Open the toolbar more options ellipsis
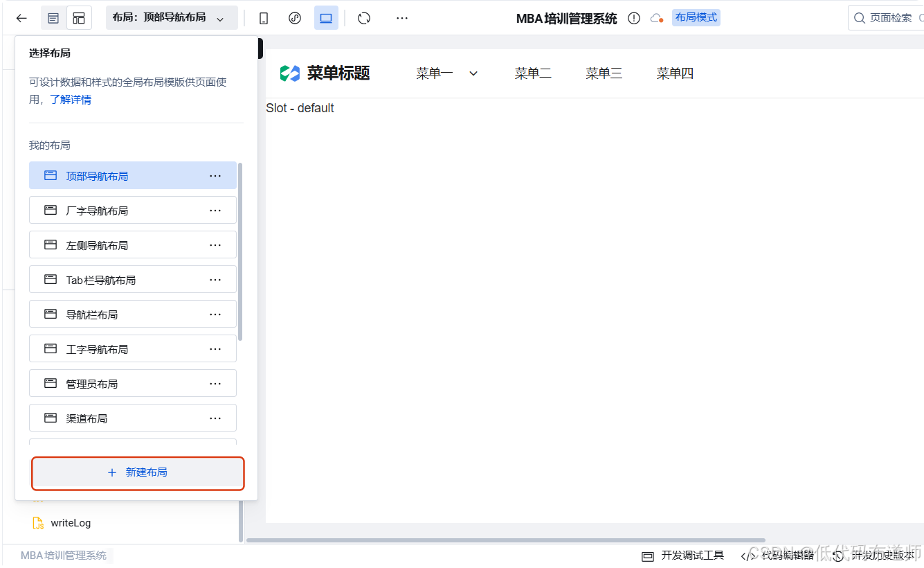Viewport: 924px width, 568px height. 402,18
